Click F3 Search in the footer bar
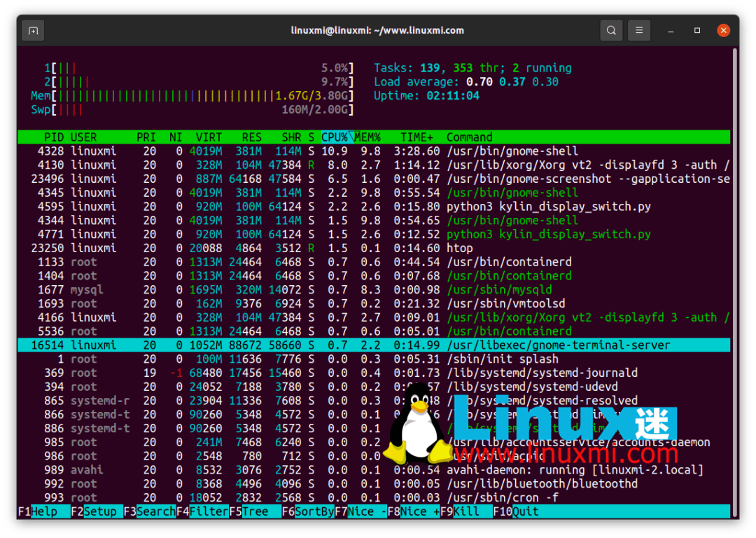The height and width of the screenshot is (538, 756). click(x=150, y=511)
